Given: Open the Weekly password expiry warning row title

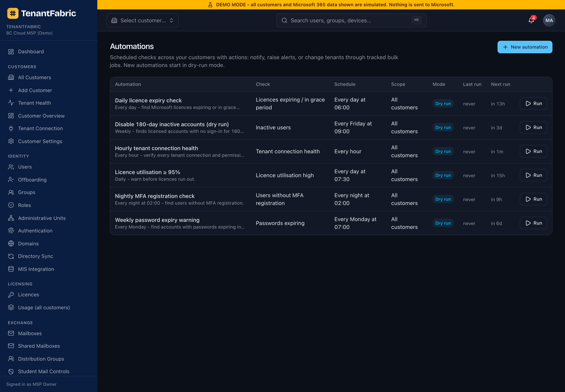Looking at the screenshot, I should pos(157,220).
